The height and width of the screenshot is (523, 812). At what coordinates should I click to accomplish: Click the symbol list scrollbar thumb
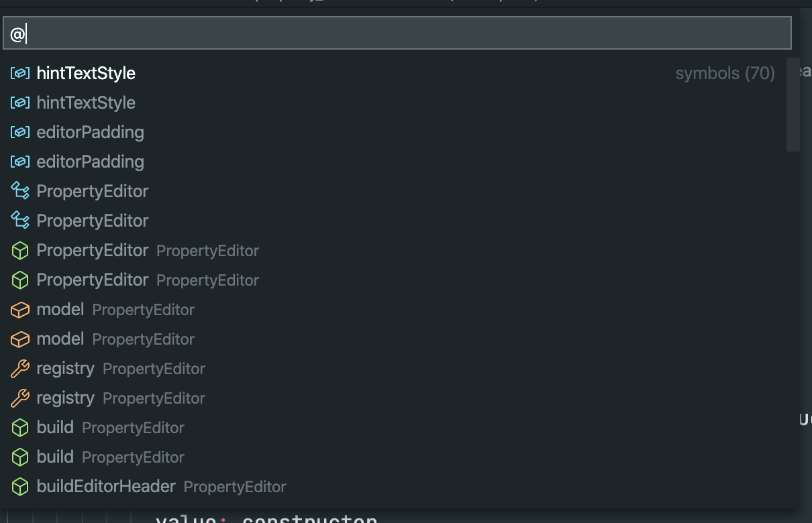pyautogui.click(x=793, y=105)
